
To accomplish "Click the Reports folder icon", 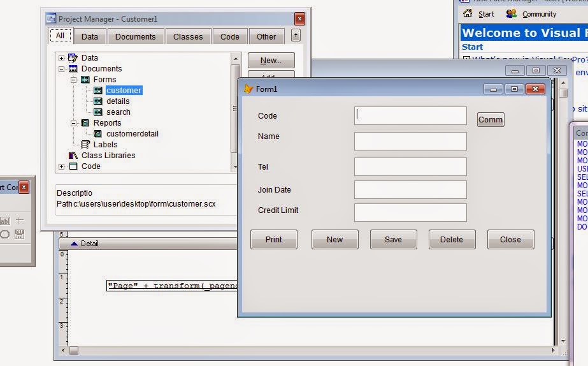I will 85,123.
